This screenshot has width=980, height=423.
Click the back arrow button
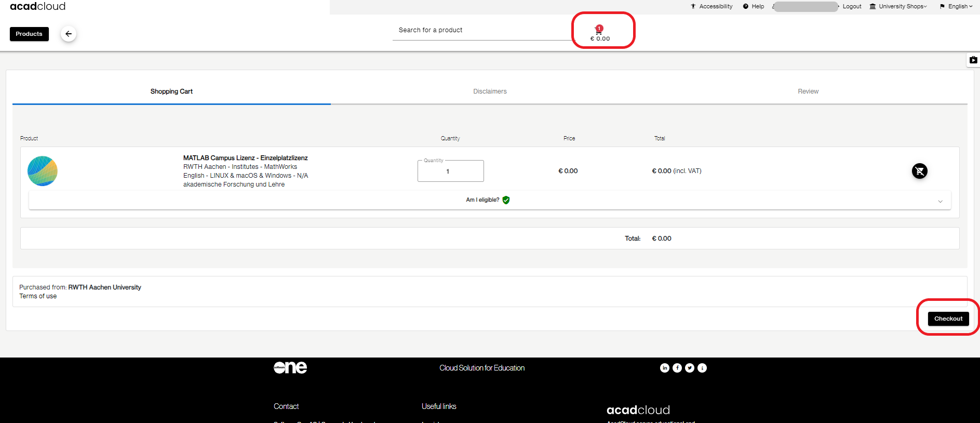click(69, 34)
